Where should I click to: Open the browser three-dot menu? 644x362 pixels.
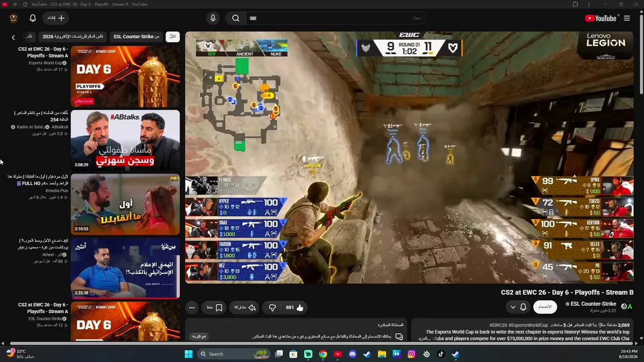click(589, 5)
